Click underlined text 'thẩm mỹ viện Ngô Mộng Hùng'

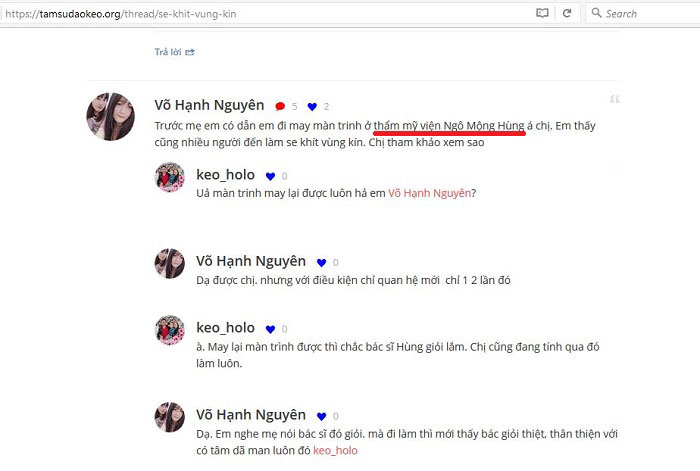(x=449, y=126)
